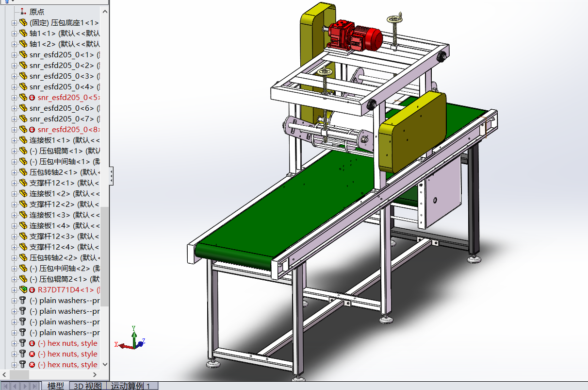The image size is (588, 390).
Task: Click the part icon of 连接板1<4>
Action: pos(23,225)
